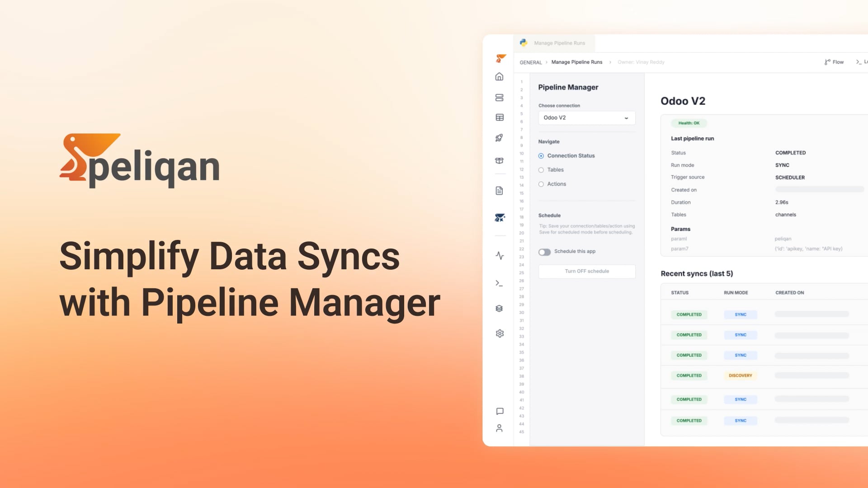The height and width of the screenshot is (488, 868).
Task: Click the STATUS column header
Action: (679, 293)
